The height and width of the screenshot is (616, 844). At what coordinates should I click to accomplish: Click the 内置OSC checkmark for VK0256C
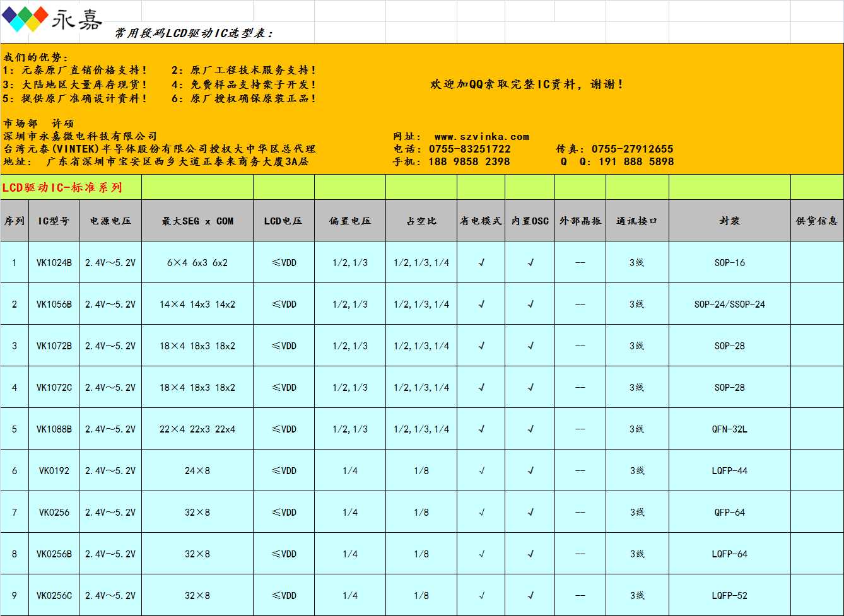pyautogui.click(x=530, y=595)
